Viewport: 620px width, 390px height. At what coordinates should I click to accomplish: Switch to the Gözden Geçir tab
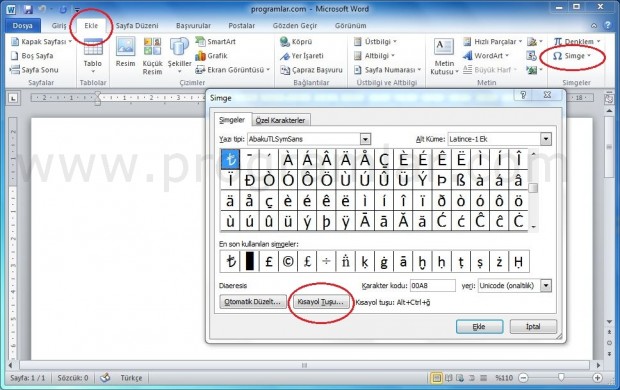295,26
